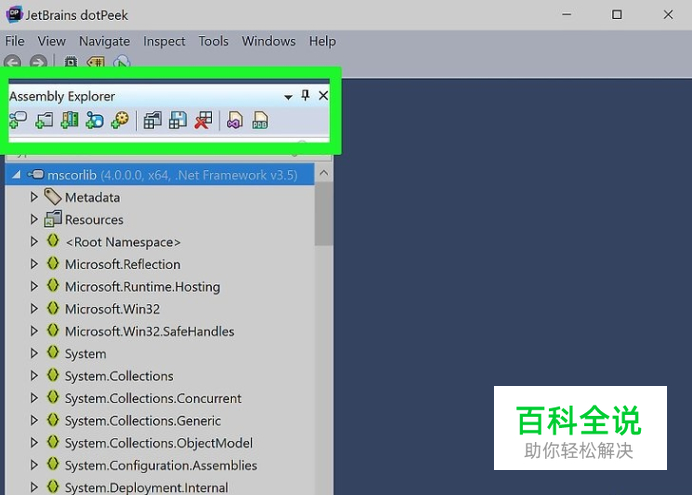This screenshot has width=692, height=495.
Task: Expand System.Collections.Generic namespace
Action: tap(34, 420)
